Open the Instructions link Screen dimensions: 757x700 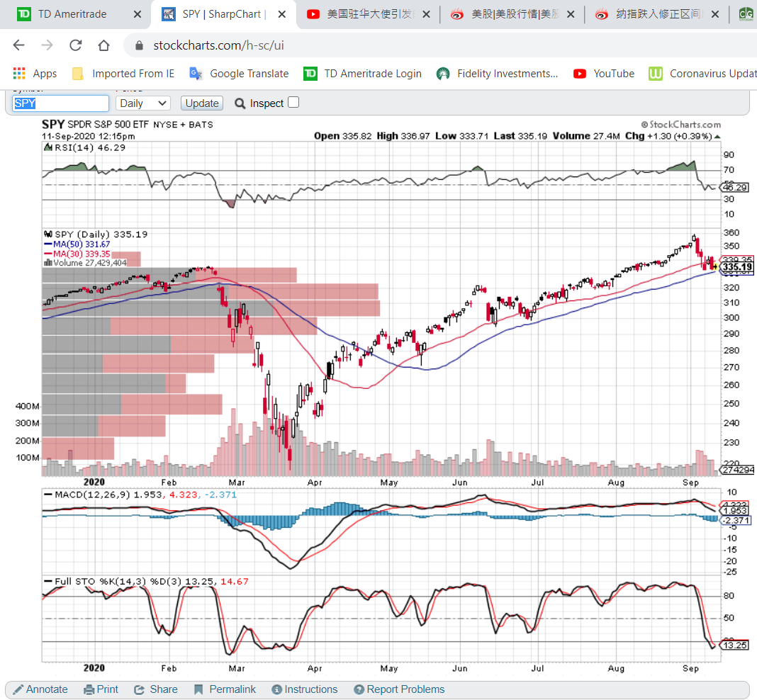point(305,689)
